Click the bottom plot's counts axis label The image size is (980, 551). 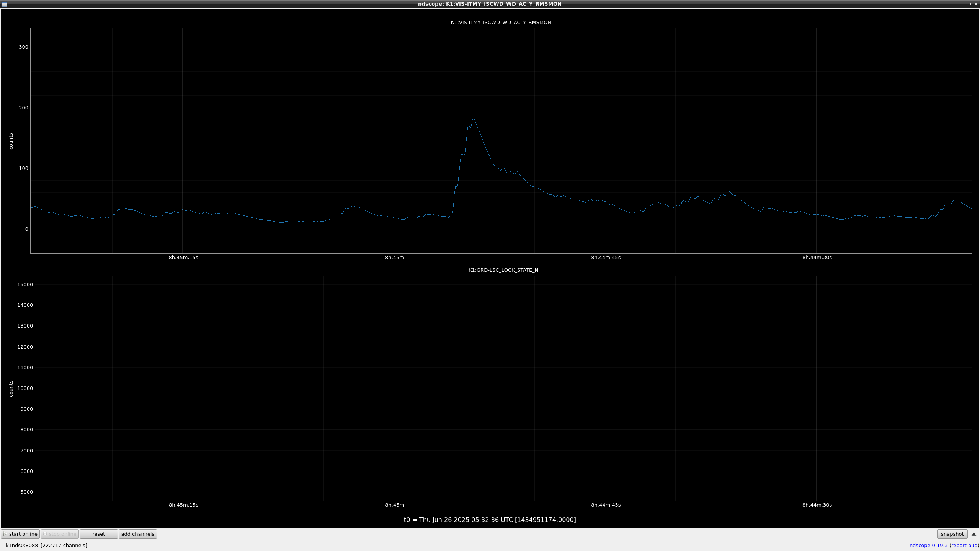11,389
